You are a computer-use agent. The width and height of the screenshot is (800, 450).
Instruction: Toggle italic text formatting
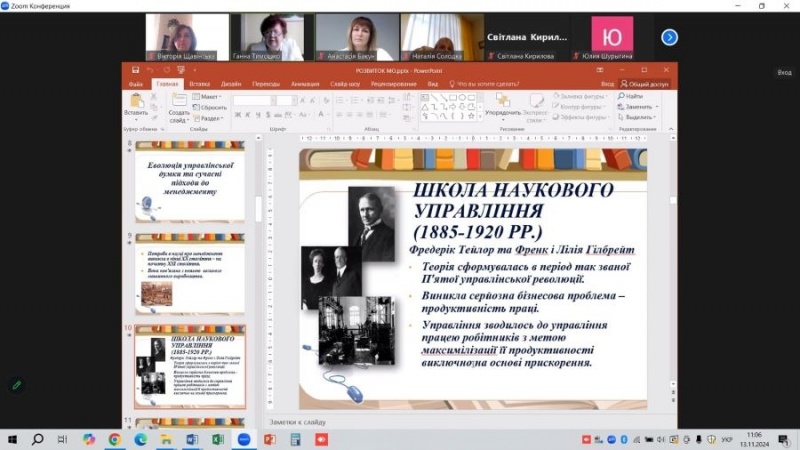point(250,115)
